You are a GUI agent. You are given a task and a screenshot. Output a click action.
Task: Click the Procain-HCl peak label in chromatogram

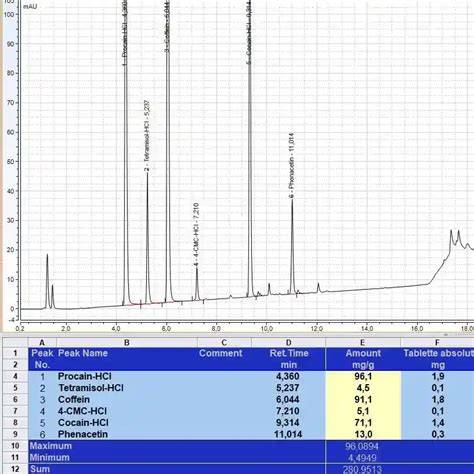[125, 32]
